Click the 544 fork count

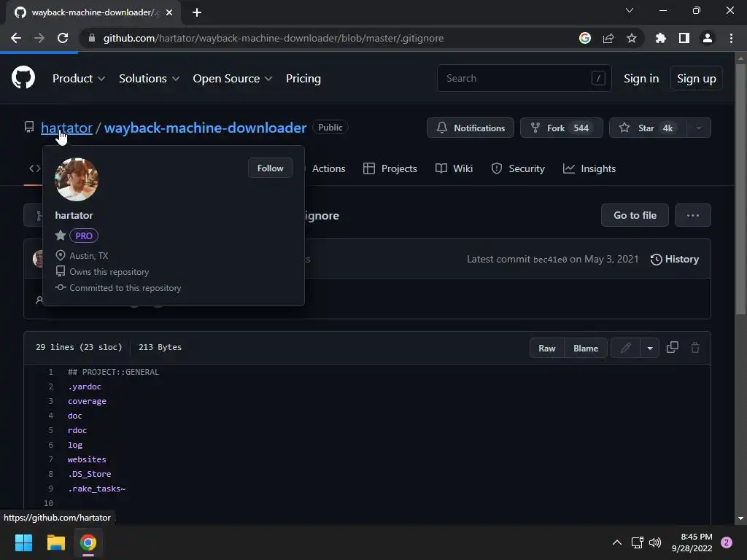(x=581, y=128)
